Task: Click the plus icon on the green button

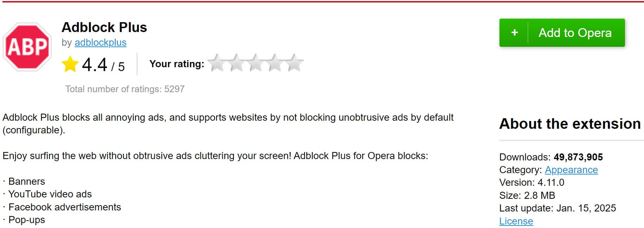Action: [515, 32]
